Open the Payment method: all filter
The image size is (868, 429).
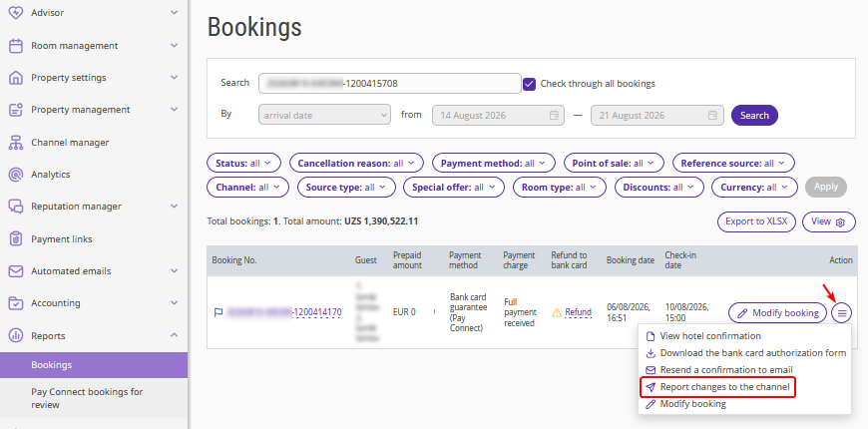[x=493, y=164]
